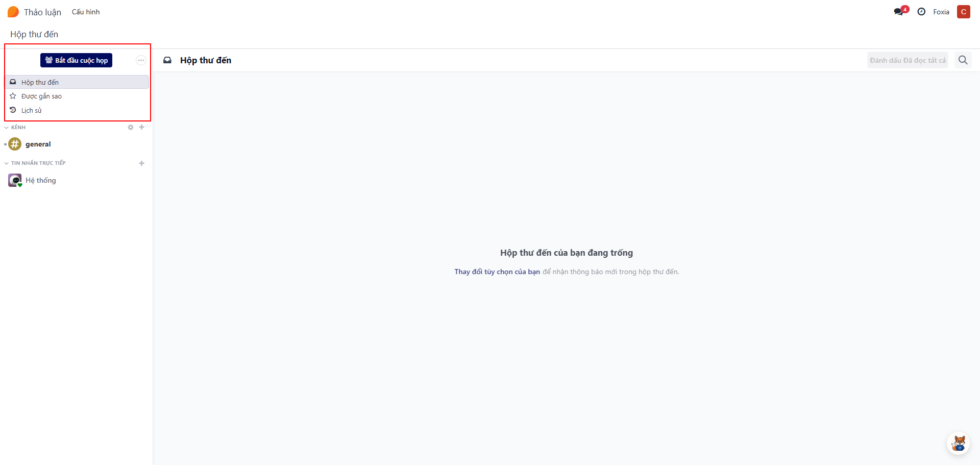The height and width of the screenshot is (465, 980).
Task: Open the Cấu hình menu
Action: [x=86, y=12]
